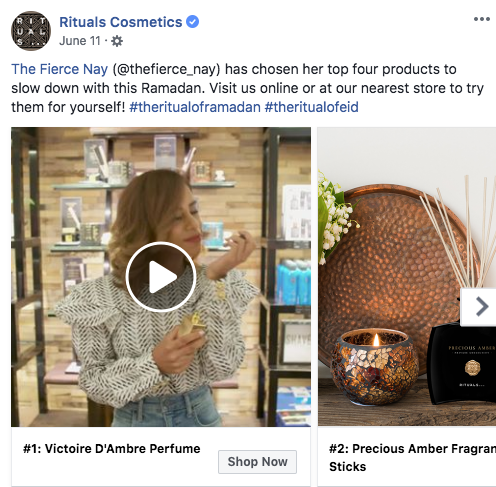Open the #2: Precious Amber Fragrance Sticks title
The width and height of the screenshot is (496, 487).
point(412,457)
